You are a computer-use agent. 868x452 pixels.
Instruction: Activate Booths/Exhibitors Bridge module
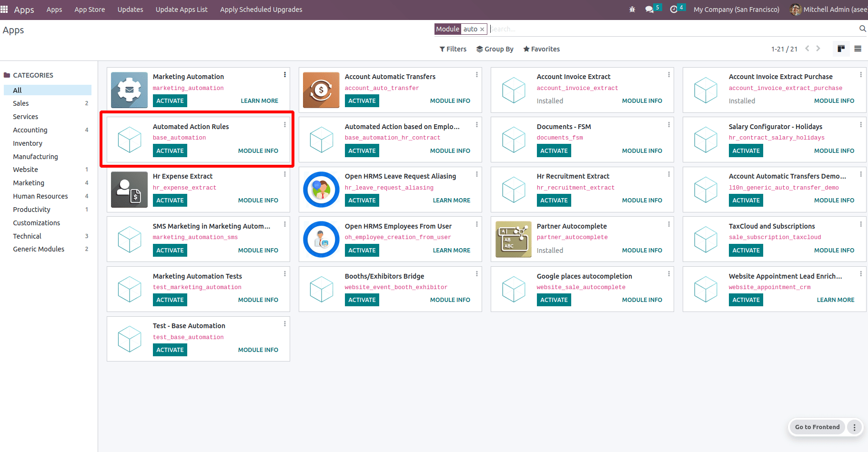(362, 300)
